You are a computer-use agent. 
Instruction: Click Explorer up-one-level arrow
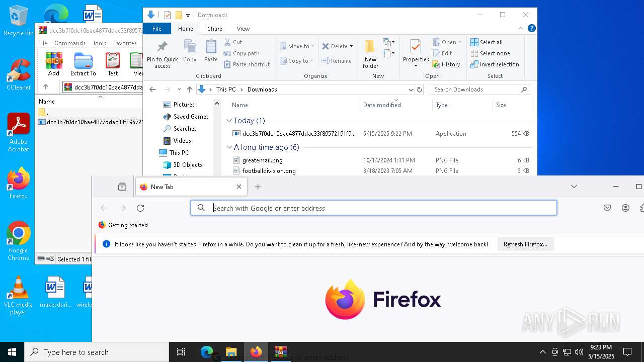click(x=189, y=89)
